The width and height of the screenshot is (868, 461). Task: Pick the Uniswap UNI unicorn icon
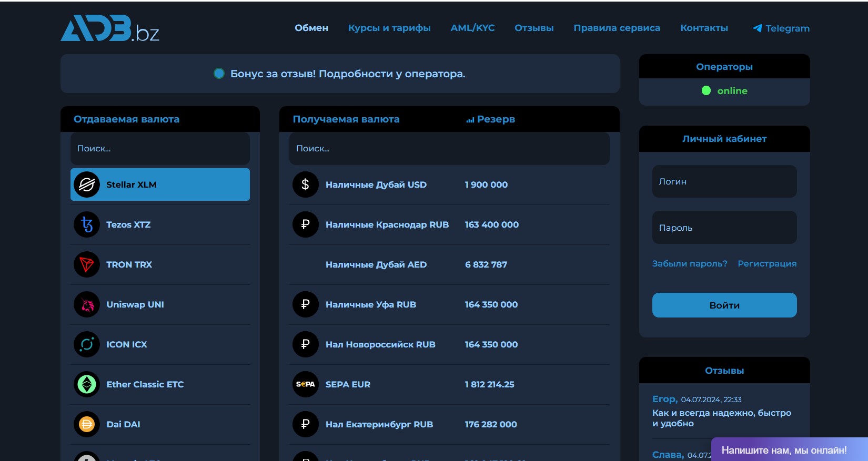coord(87,304)
